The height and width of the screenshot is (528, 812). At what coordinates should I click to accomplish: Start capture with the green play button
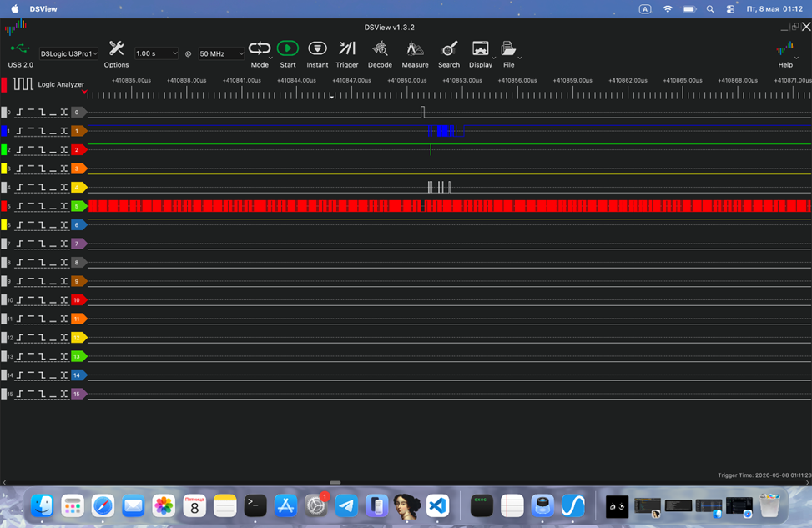(x=288, y=48)
